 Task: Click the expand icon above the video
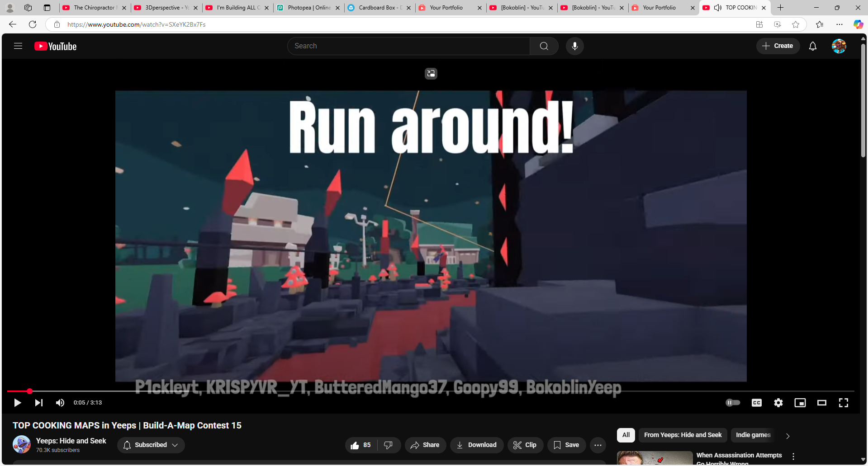(x=431, y=74)
